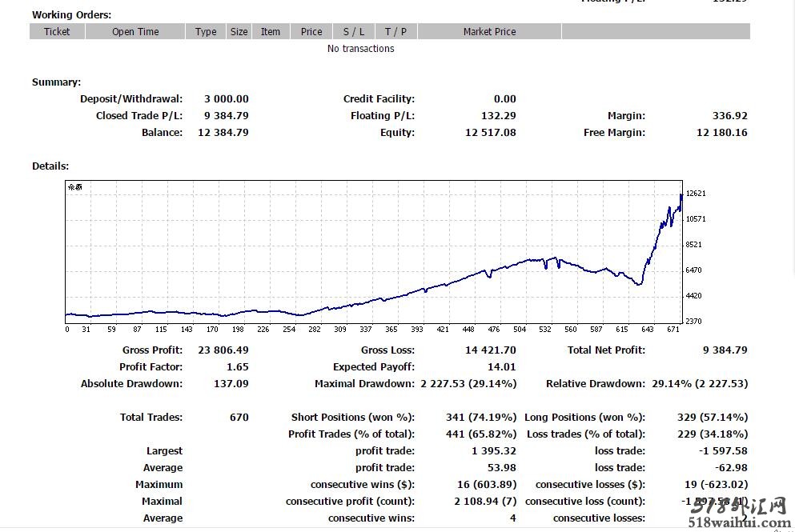Select the Closed Trade P/L value

(226, 115)
